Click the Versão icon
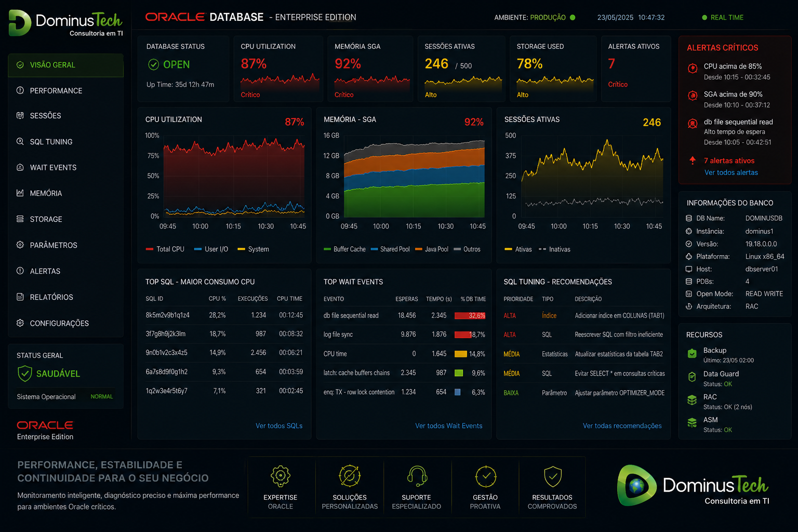 (689, 244)
